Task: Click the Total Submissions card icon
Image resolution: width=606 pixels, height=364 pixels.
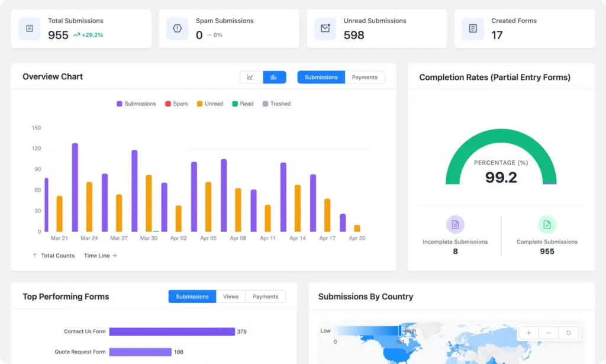Action: [29, 28]
